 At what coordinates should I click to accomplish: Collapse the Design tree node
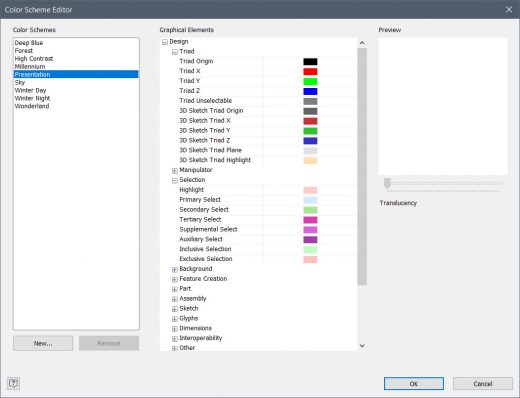coord(165,42)
